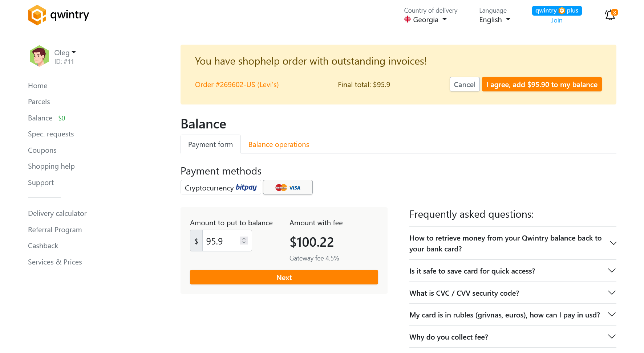Click the Qwintry logo icon
Screen dimensions: 644x353
click(37, 15)
